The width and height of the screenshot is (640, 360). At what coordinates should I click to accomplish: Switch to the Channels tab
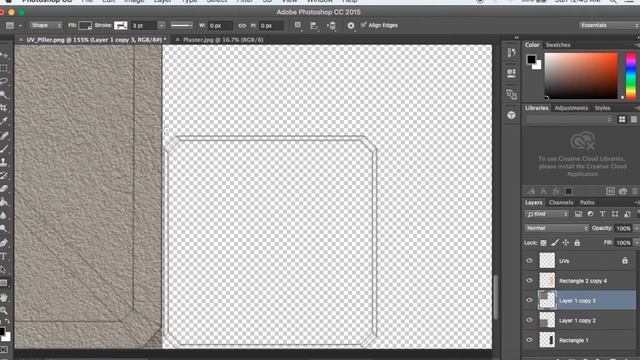pyautogui.click(x=561, y=202)
